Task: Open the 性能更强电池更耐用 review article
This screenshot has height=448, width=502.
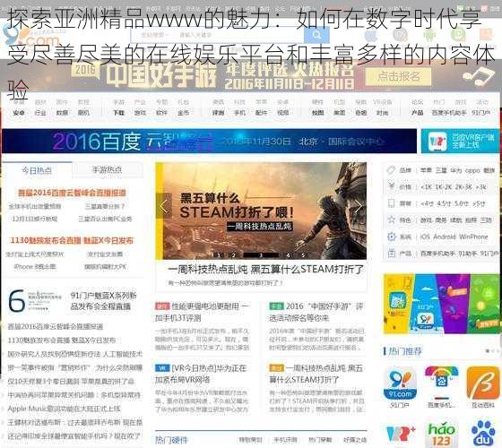Action: tap(202, 312)
